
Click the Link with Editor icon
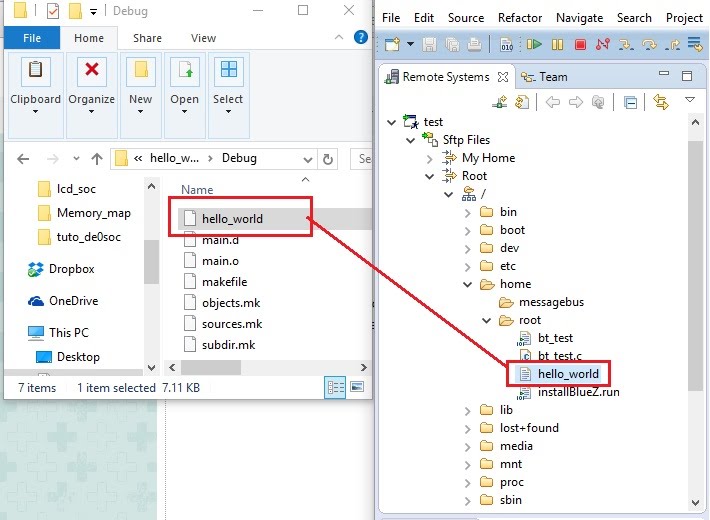(x=661, y=102)
